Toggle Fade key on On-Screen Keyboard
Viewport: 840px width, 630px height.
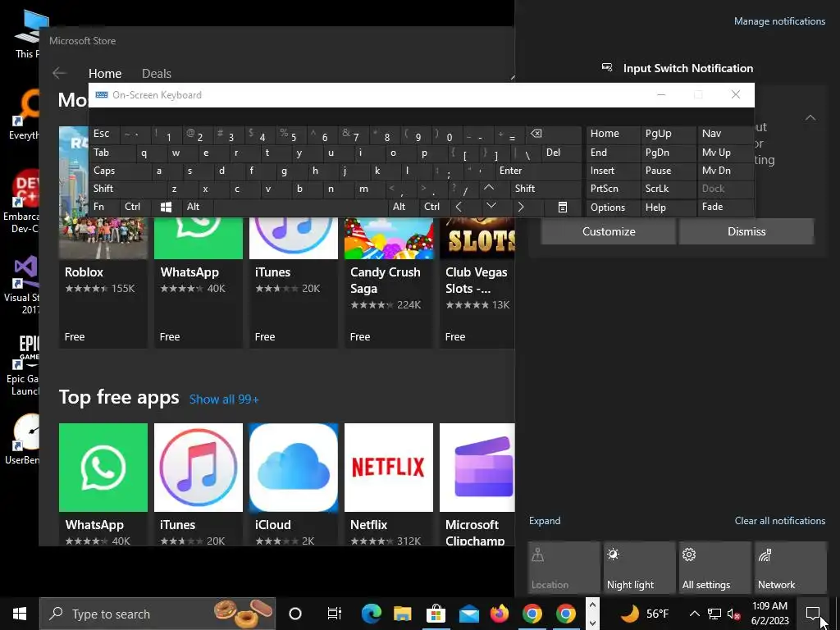point(725,207)
